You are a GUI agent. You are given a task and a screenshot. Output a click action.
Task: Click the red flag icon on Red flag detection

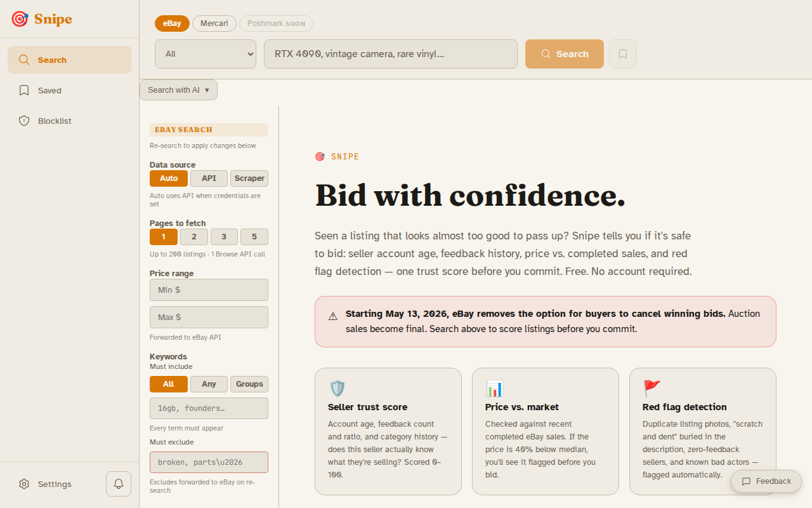[x=652, y=389]
